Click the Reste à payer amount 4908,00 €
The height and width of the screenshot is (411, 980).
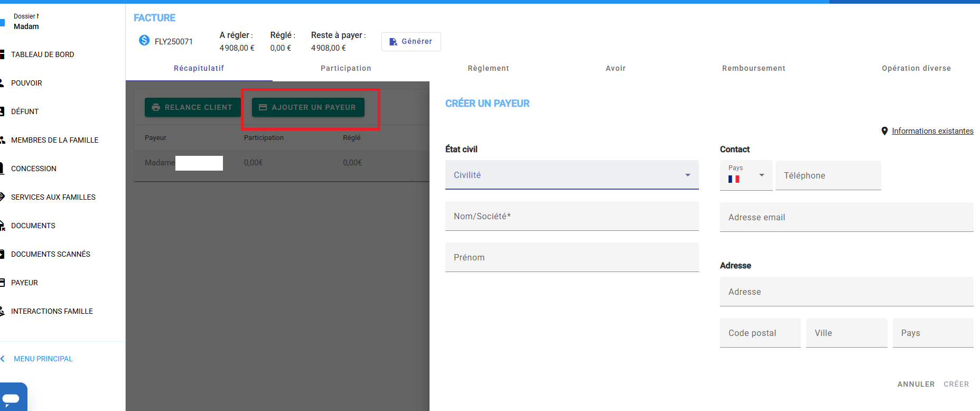[x=328, y=48]
